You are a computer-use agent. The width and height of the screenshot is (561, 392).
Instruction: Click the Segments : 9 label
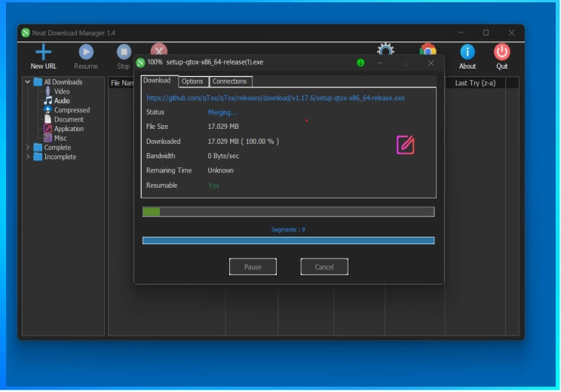[288, 230]
